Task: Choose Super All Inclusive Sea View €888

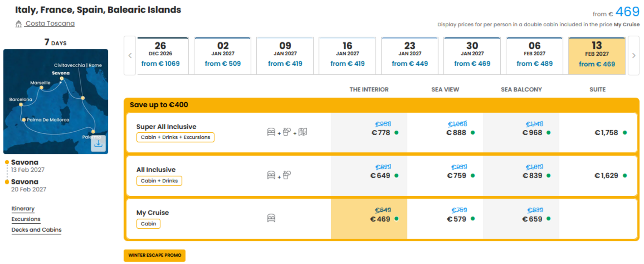Action: [x=445, y=133]
